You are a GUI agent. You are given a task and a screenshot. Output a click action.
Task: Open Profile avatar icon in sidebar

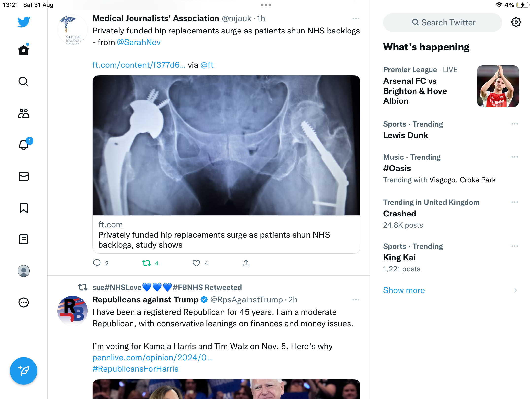[24, 271]
